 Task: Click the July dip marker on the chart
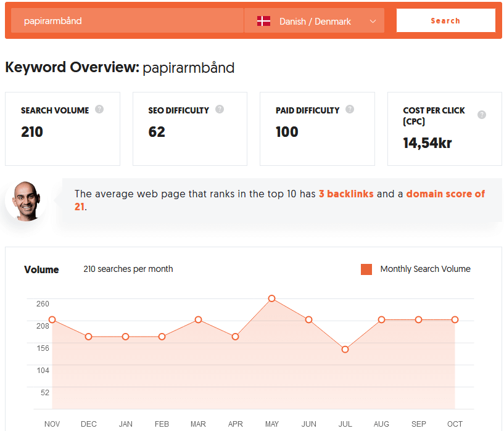click(345, 349)
